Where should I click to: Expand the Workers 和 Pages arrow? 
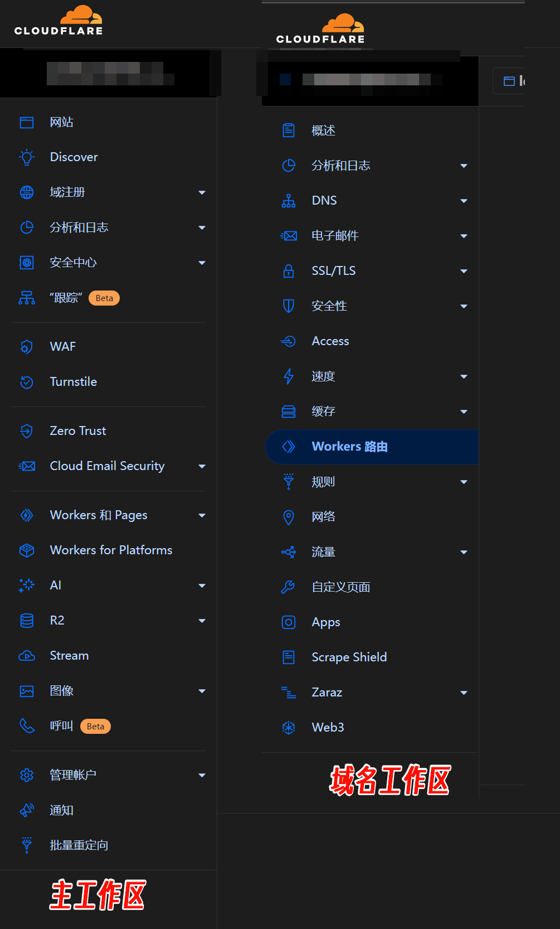[x=202, y=515]
